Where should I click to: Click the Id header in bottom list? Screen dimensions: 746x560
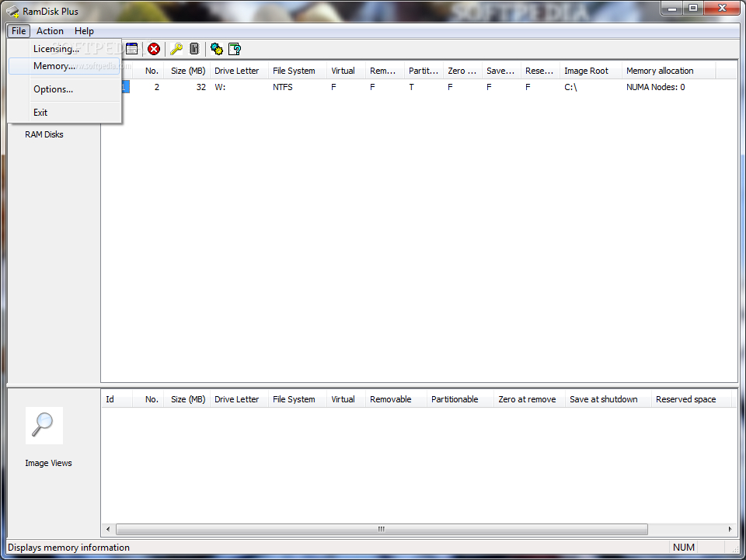point(117,399)
